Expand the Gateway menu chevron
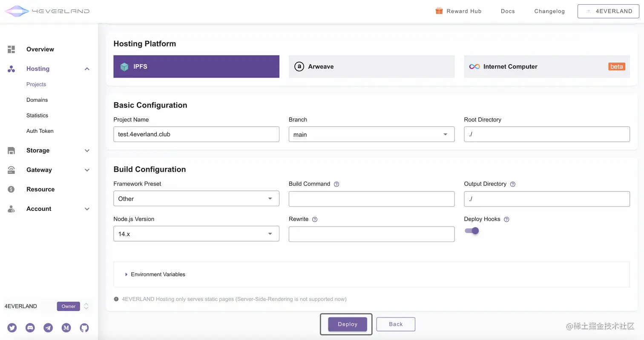Viewport: 644px width, 340px height. (87, 170)
